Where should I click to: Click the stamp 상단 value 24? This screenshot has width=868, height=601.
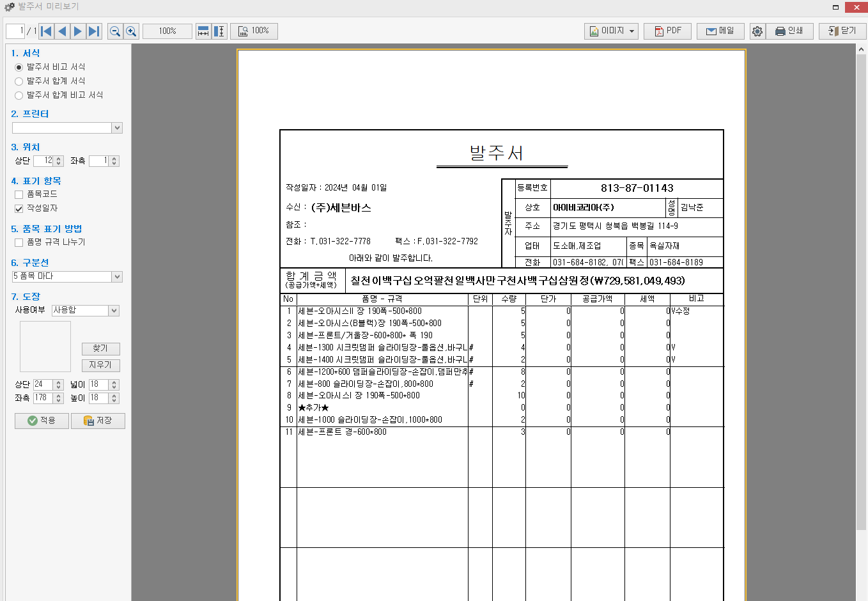point(44,384)
